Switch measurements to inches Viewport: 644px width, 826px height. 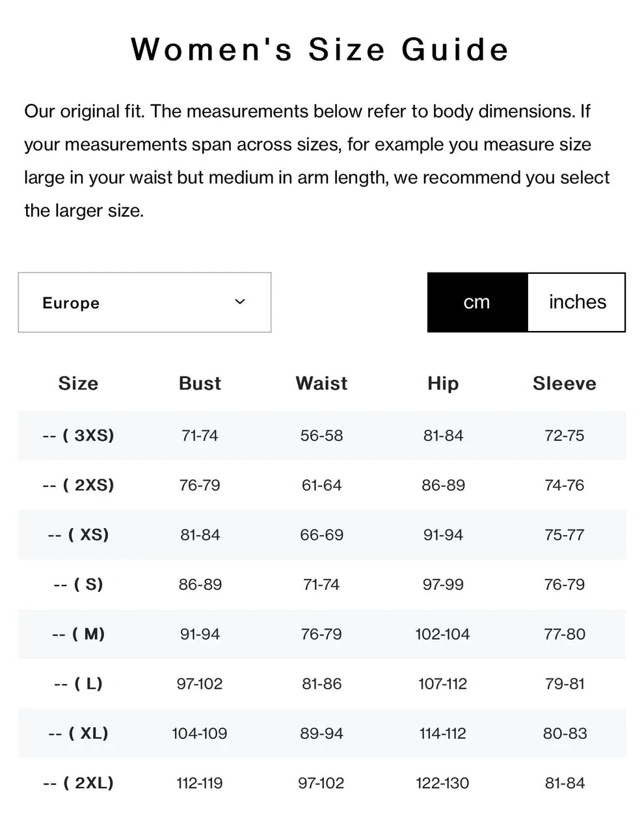click(x=576, y=302)
